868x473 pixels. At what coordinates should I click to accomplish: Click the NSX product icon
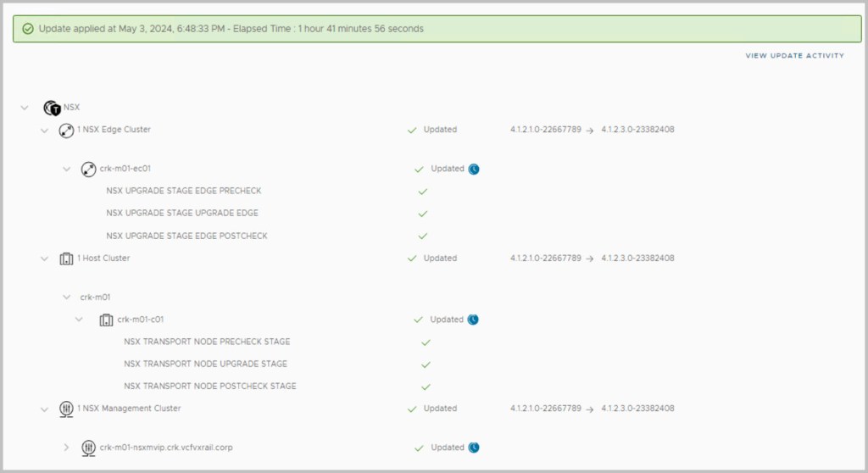coord(53,109)
